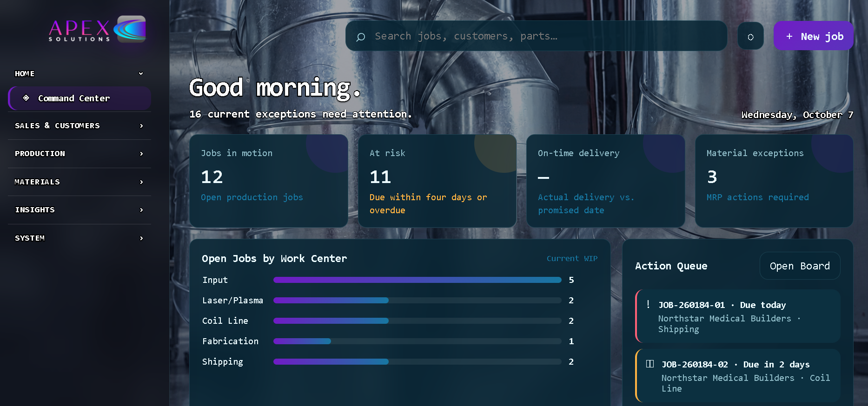Expand the Sales & Customers chevron
This screenshot has width=868, height=406.
point(141,126)
